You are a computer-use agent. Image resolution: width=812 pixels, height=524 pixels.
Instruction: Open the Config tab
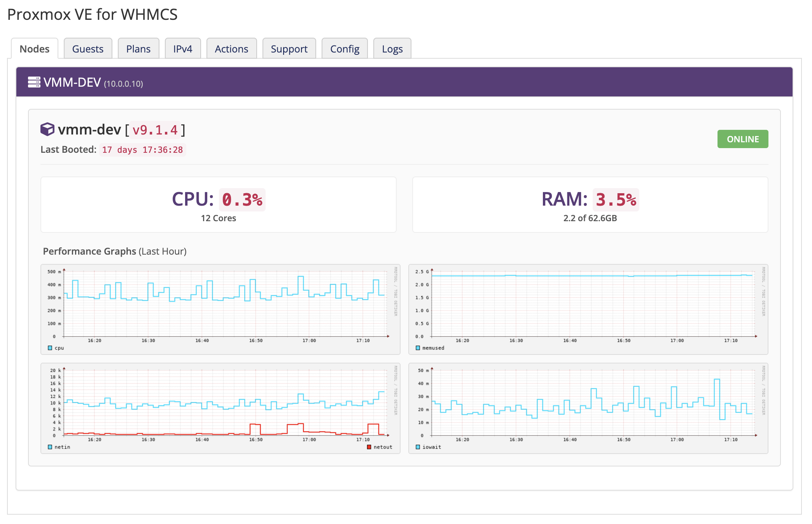coord(345,49)
